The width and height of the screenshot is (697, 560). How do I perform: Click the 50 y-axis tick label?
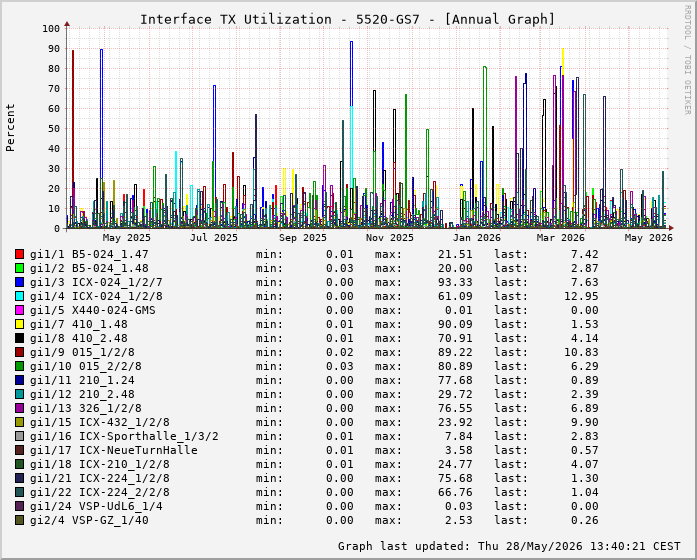coord(54,128)
